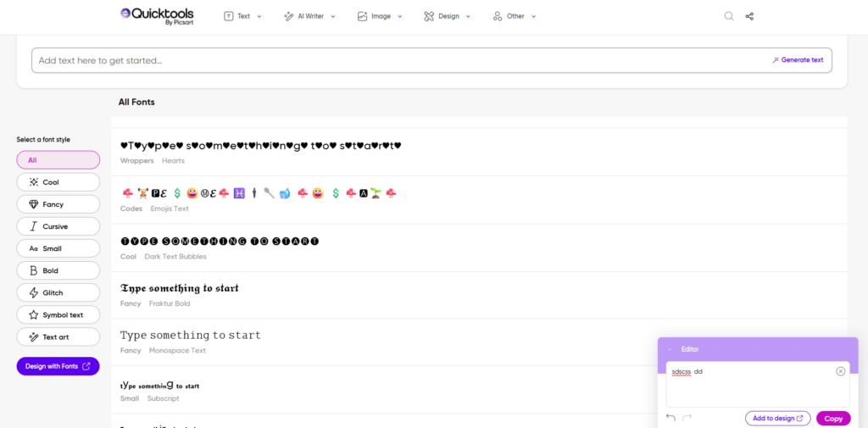Click the external-link icon in Design with Fonts
868x428 pixels.
[x=86, y=366]
